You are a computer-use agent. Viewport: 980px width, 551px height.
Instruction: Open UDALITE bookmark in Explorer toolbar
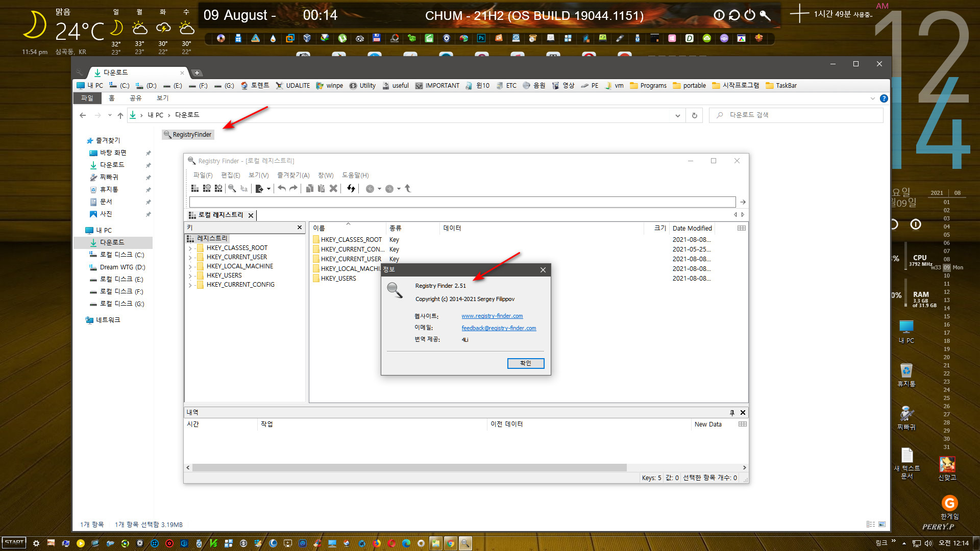[293, 86]
